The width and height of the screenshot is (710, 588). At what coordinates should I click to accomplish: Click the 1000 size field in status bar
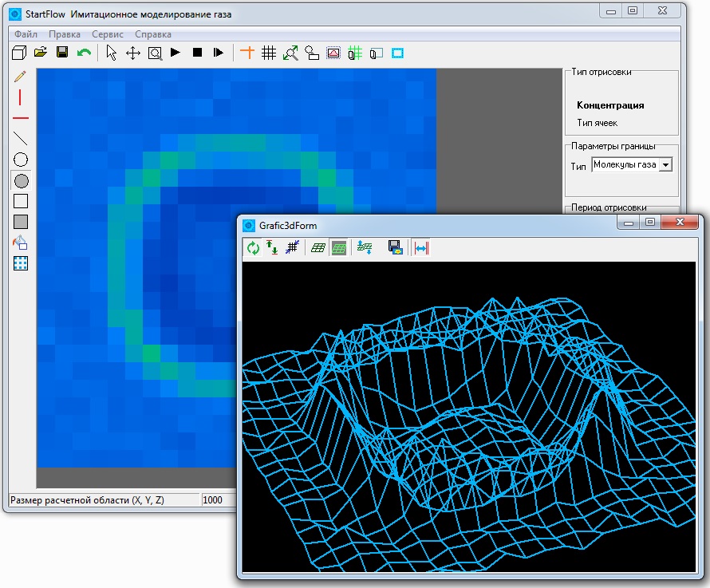click(x=219, y=500)
